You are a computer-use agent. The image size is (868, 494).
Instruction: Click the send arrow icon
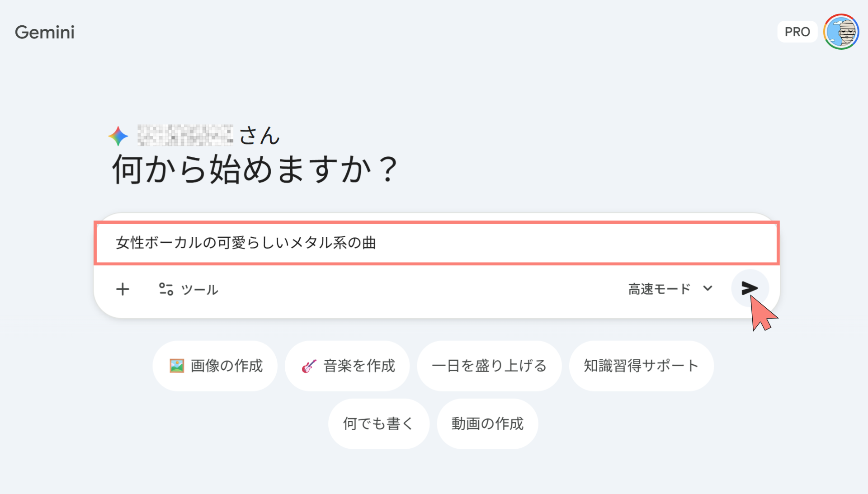(x=749, y=288)
